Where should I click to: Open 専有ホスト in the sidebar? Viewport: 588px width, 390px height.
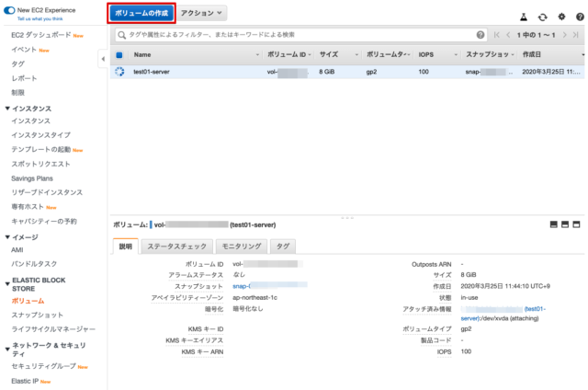tap(28, 207)
